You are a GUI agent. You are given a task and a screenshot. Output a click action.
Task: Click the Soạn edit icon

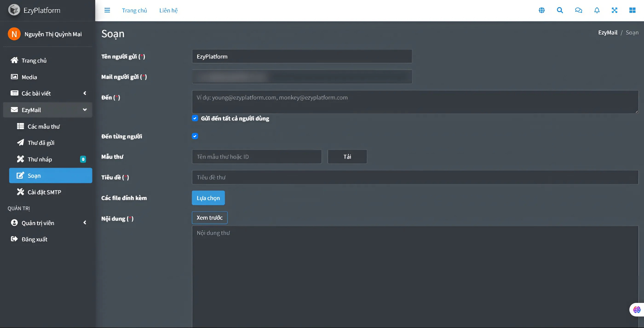click(x=20, y=175)
